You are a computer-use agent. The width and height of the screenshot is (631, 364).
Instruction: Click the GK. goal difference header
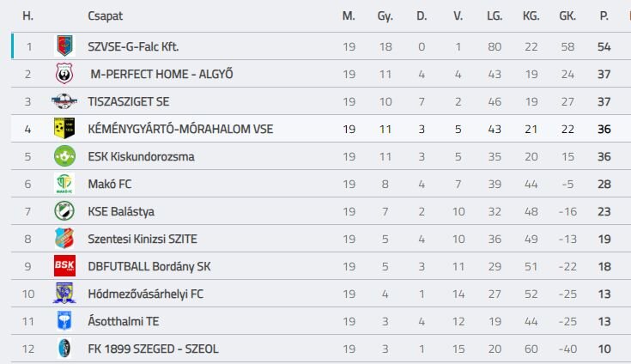[x=567, y=16]
